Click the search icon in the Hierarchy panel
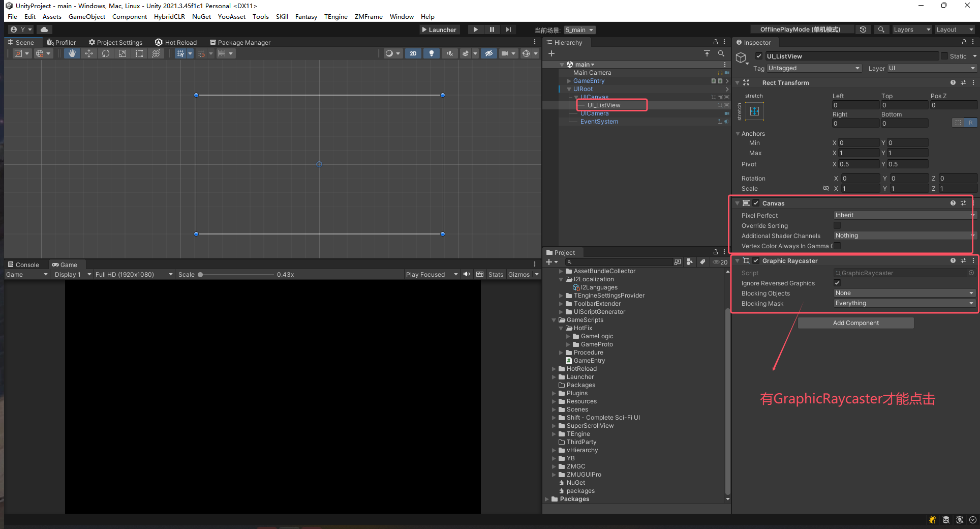This screenshot has height=529, width=980. 721,53
